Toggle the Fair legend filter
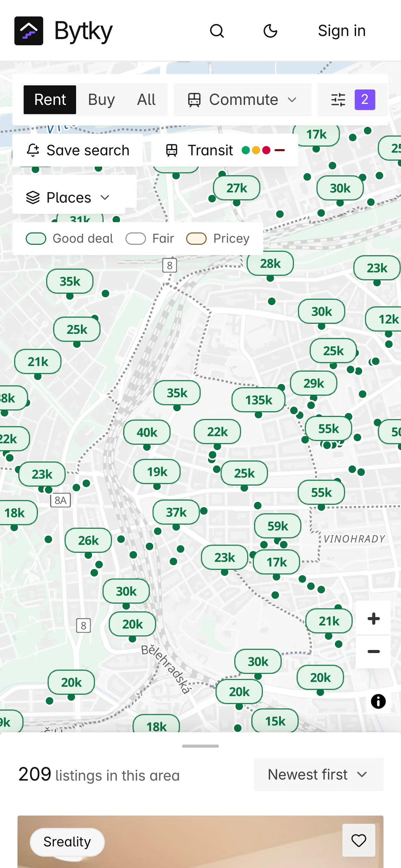401x868 pixels. (x=150, y=239)
